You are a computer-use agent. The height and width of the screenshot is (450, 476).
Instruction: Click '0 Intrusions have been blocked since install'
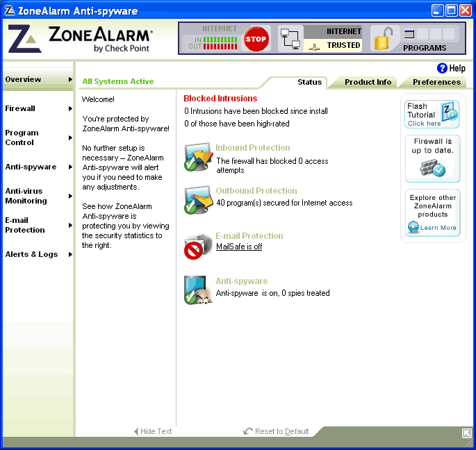(x=256, y=111)
